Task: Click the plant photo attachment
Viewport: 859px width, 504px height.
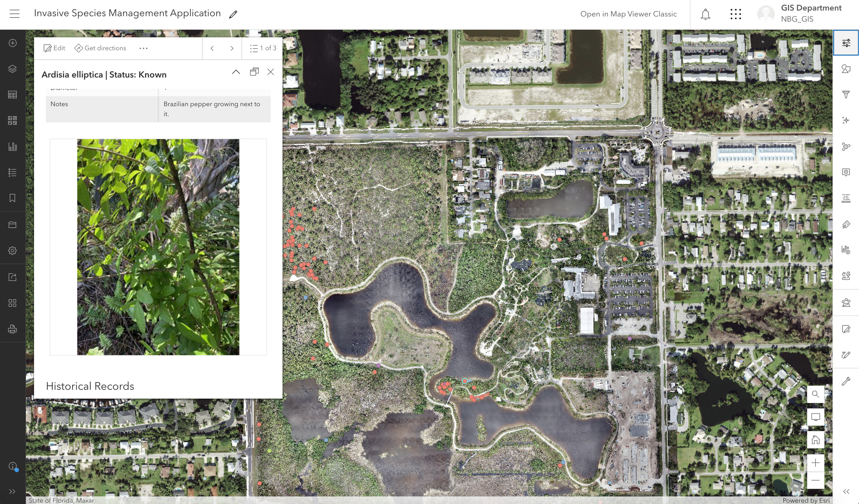Action: point(158,247)
